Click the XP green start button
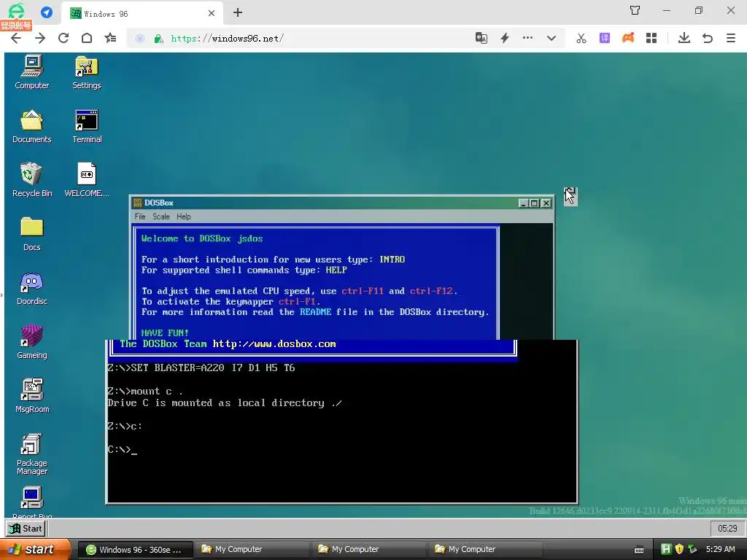Screen dimensions: 747x560 tap(34, 550)
